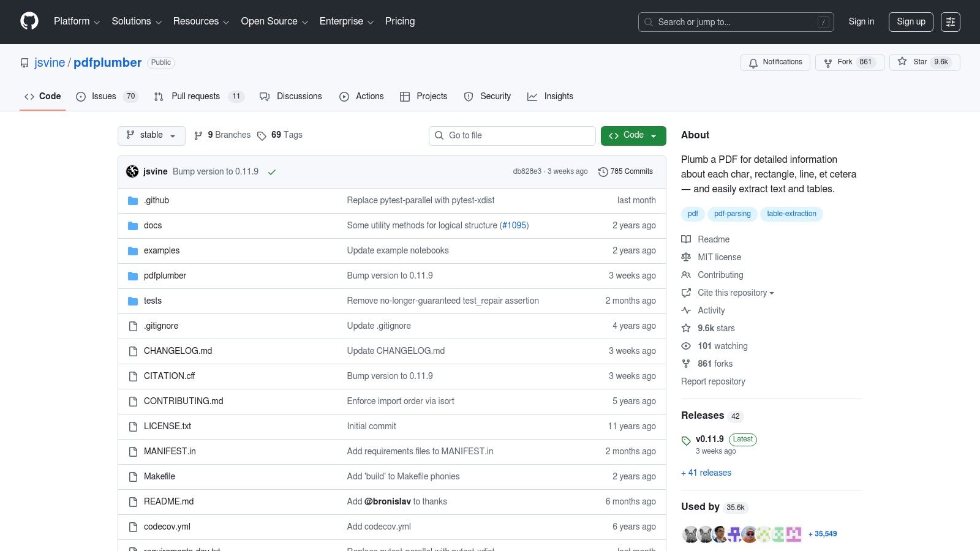Click the Sign up button

pyautogui.click(x=911, y=22)
